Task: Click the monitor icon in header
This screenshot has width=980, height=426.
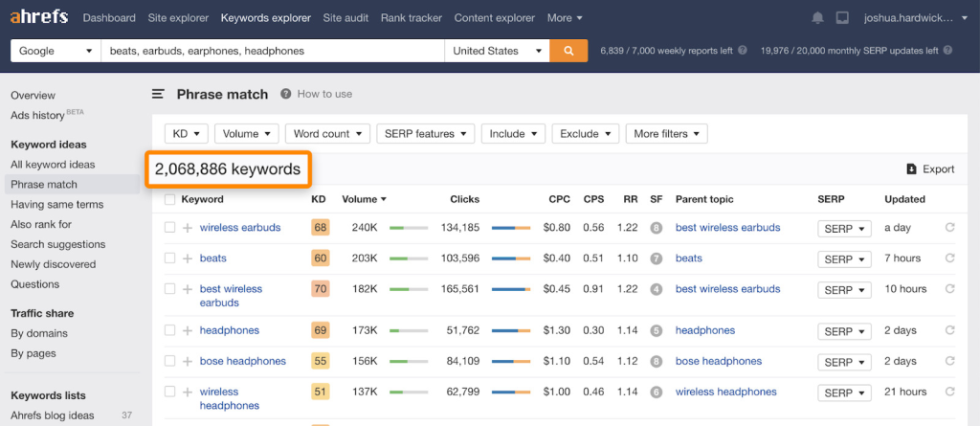Action: [x=842, y=17]
